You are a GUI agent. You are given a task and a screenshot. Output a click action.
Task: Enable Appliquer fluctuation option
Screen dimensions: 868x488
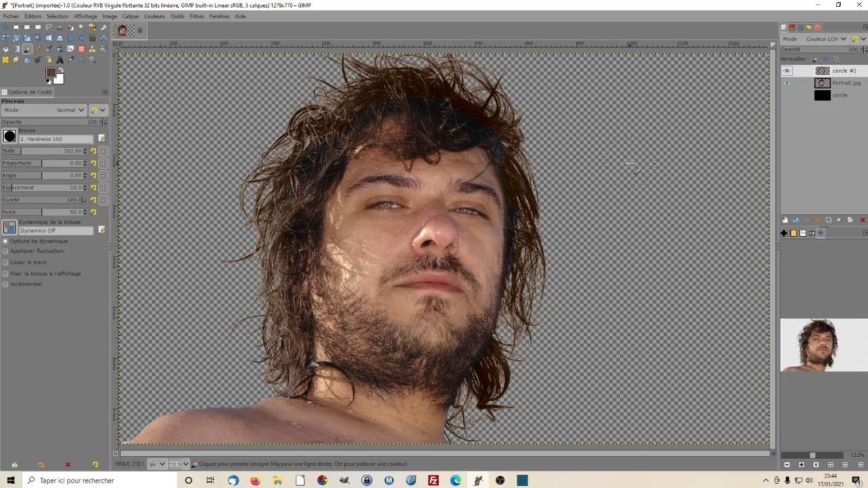pyautogui.click(x=5, y=251)
